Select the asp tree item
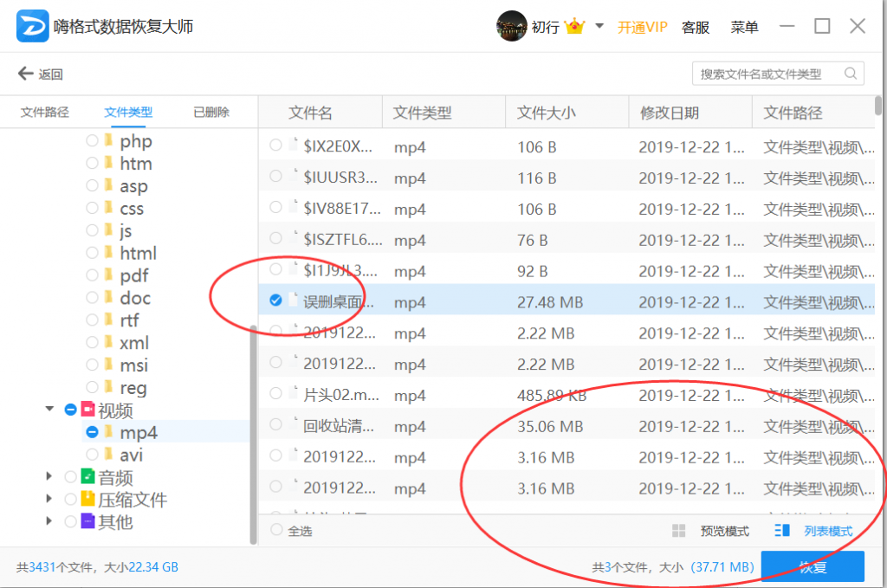 [133, 185]
